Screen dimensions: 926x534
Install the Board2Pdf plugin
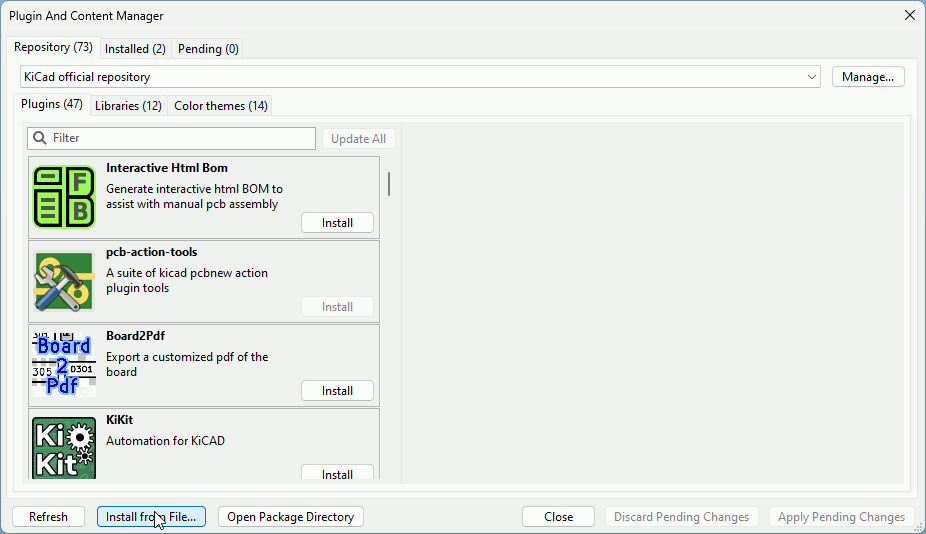[x=337, y=391]
